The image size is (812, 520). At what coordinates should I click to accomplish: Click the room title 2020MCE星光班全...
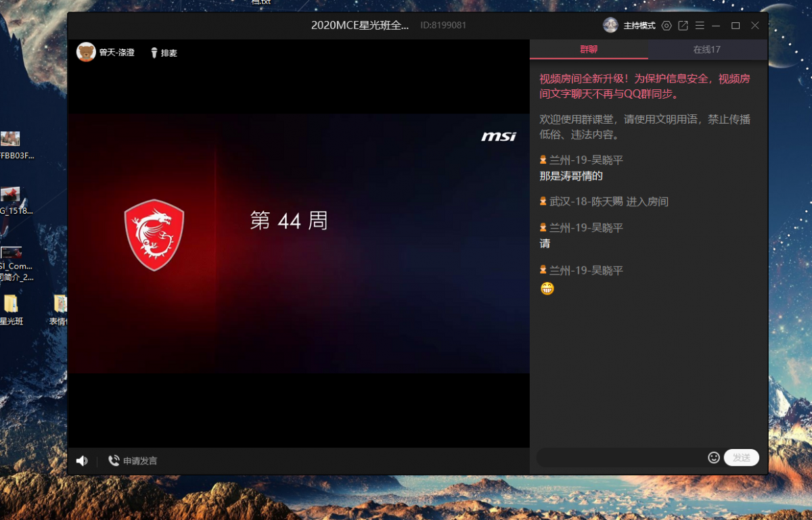(360, 26)
